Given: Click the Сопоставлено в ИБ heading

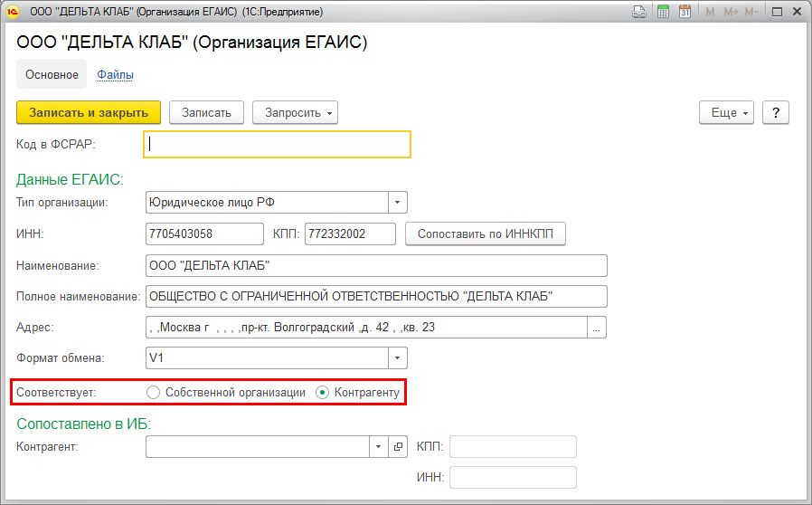Looking at the screenshot, I should (x=83, y=424).
